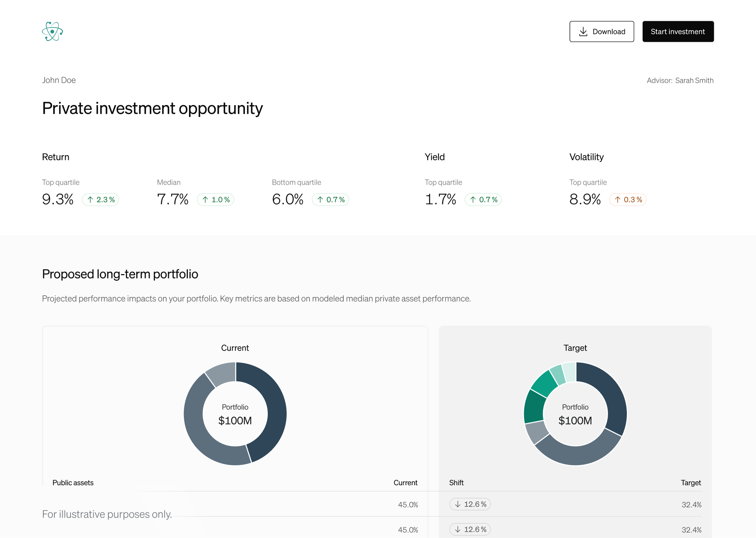This screenshot has height=538, width=756.
Task: Expand the Return metrics section
Action: coord(56,157)
